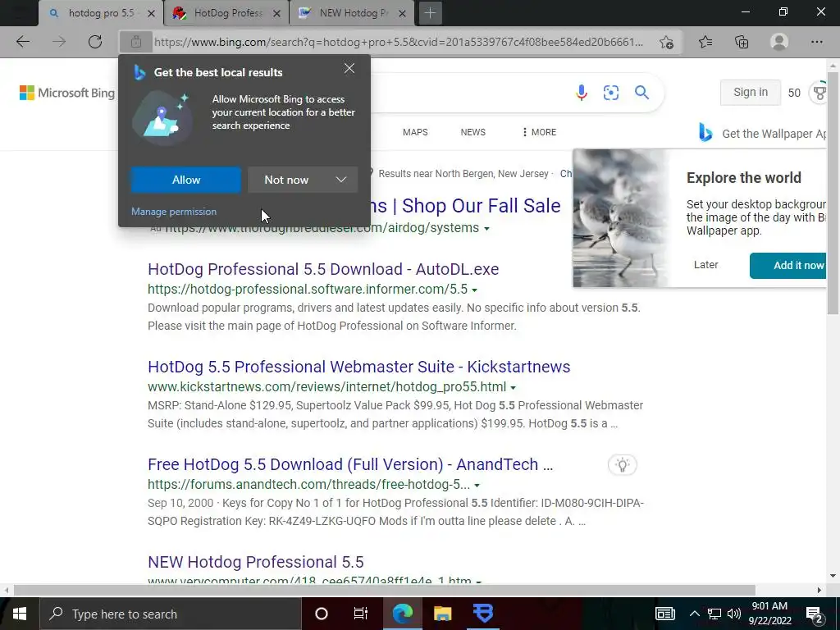Open the Favorites list icon
Viewport: 840px width, 630px height.
tap(705, 42)
